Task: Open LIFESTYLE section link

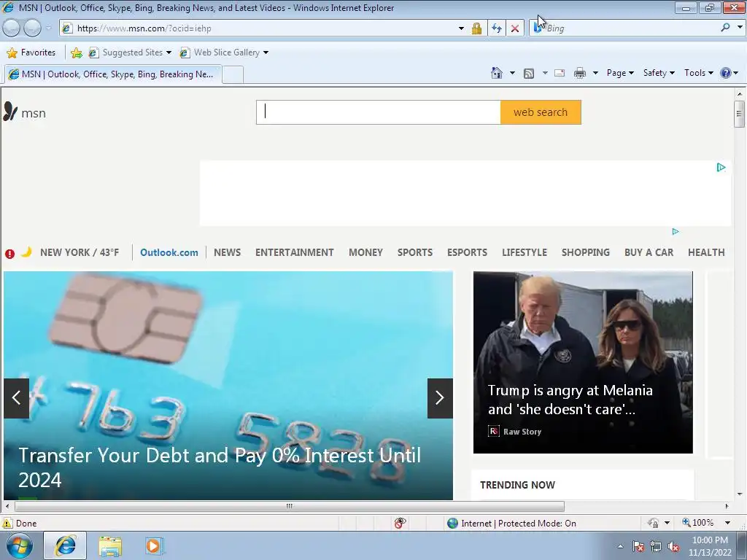Action: [525, 252]
